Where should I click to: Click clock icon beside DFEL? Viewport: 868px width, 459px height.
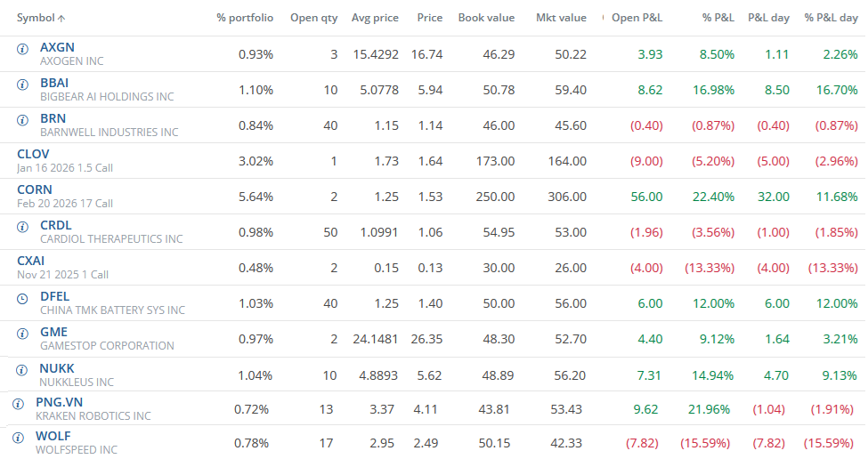pos(22,299)
